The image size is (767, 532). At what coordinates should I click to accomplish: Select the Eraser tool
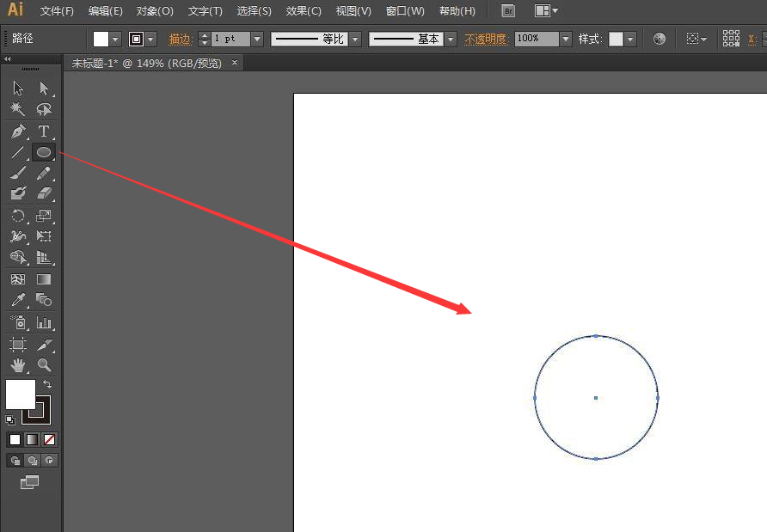point(44,193)
